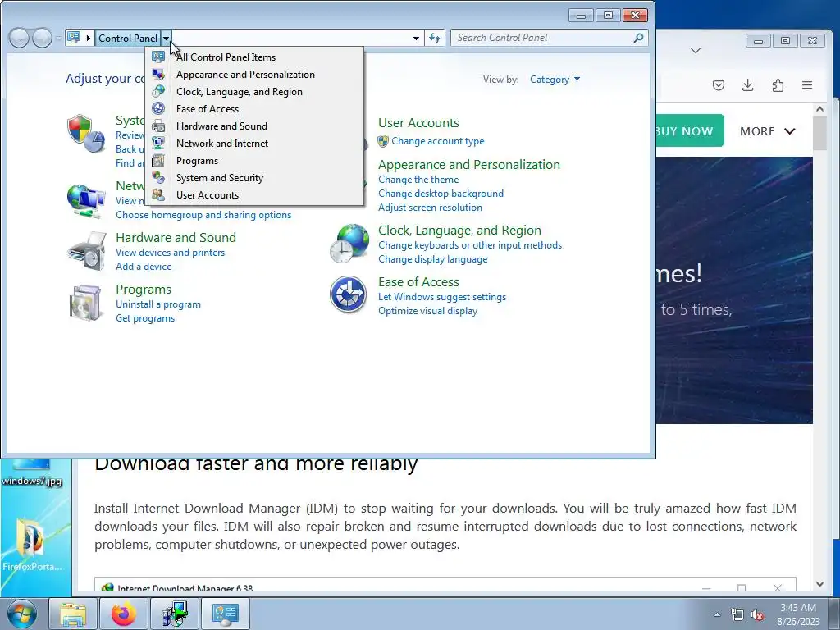The height and width of the screenshot is (630, 840).
Task: Open recent pages dropdown next to nav arrows
Action: coord(58,38)
